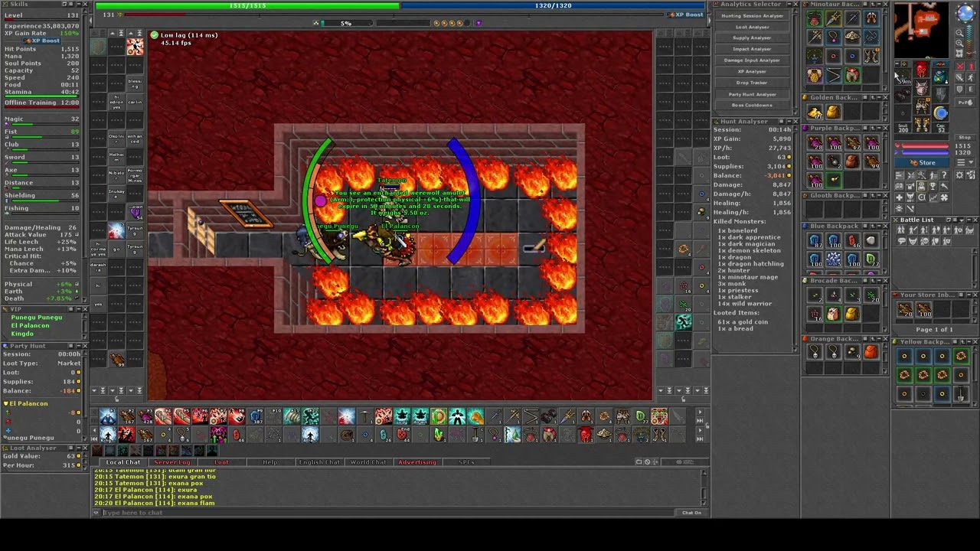Toggle Chat On button
The image size is (980, 551).
click(691, 513)
